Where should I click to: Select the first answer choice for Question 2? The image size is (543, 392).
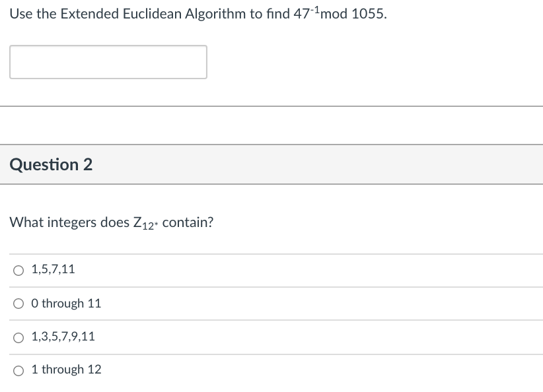click(x=18, y=269)
